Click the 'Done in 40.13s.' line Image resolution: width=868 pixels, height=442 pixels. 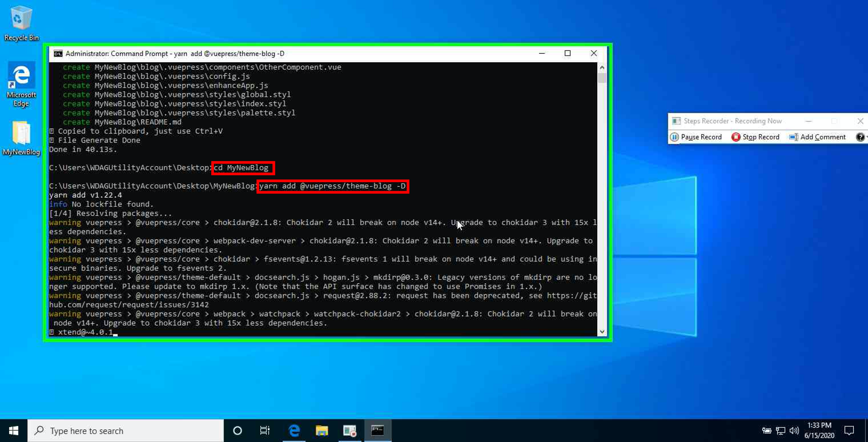pos(83,149)
